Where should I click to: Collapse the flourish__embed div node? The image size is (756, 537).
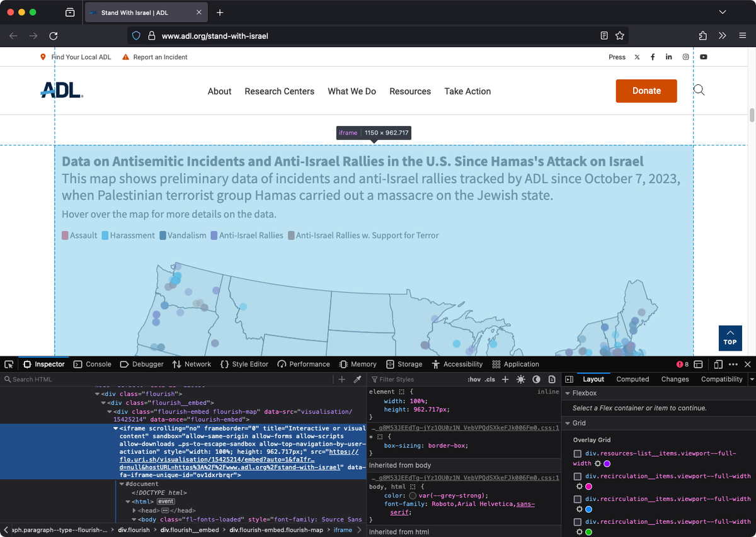[103, 403]
